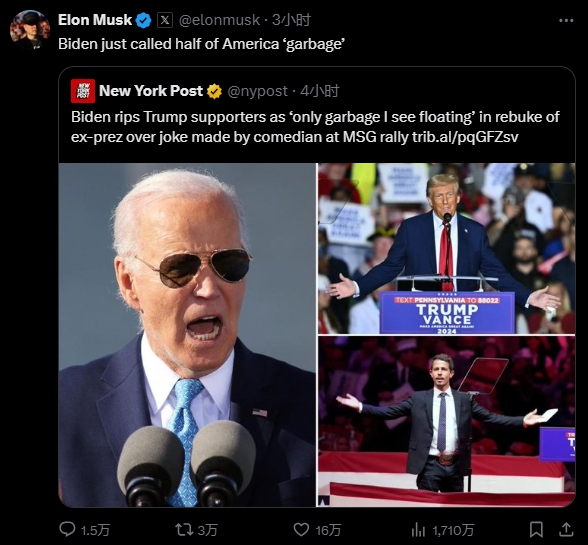Image resolution: width=588 pixels, height=545 pixels.
Task: Open the @elonmusk handle link
Action: click(x=219, y=20)
